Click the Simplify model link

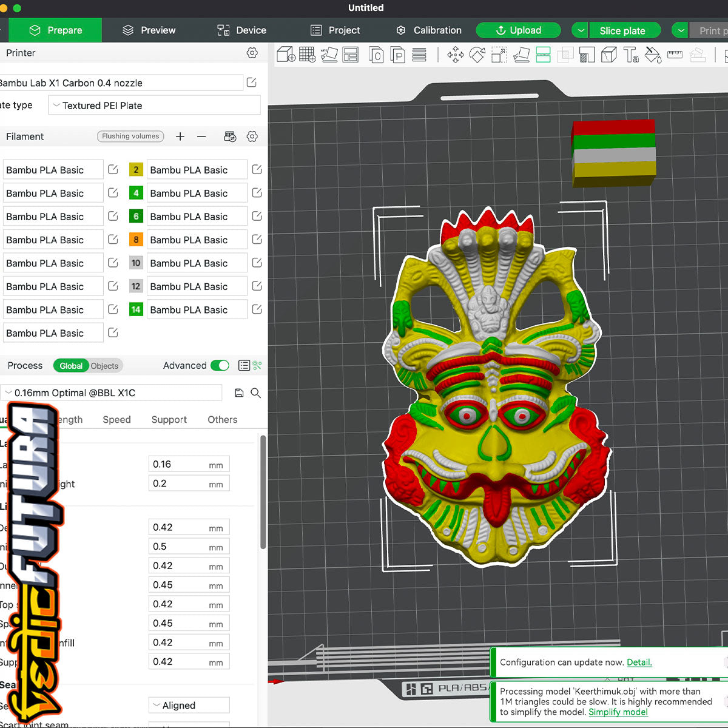pos(618,712)
